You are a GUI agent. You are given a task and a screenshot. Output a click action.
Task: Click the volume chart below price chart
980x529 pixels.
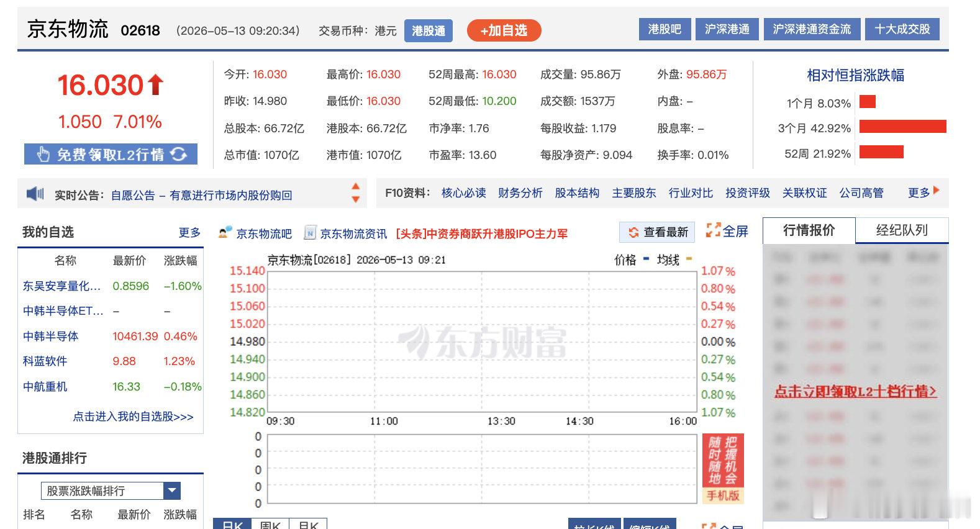click(482, 469)
